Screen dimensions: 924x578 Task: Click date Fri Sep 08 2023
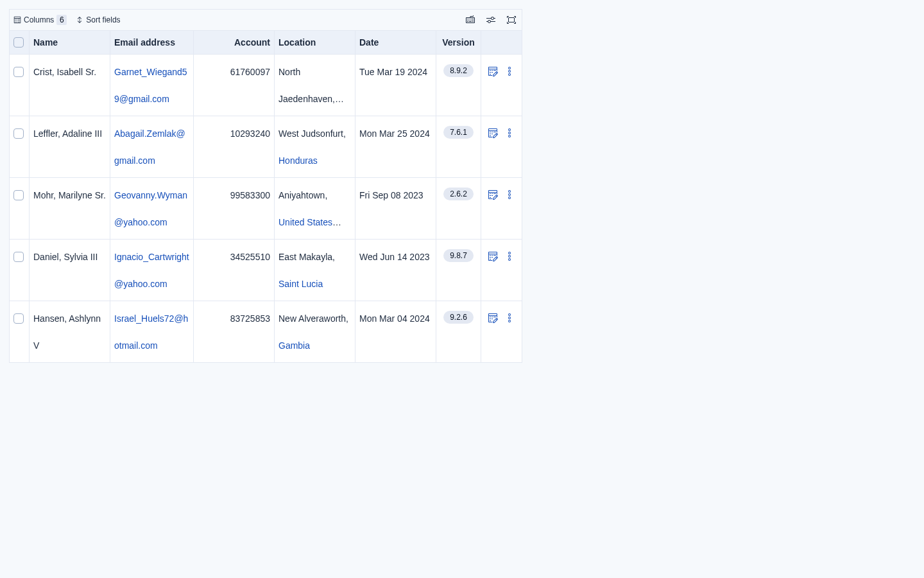pos(391,195)
